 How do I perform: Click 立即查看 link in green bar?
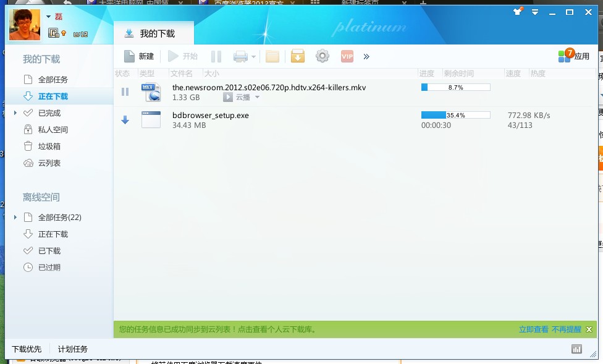click(533, 329)
